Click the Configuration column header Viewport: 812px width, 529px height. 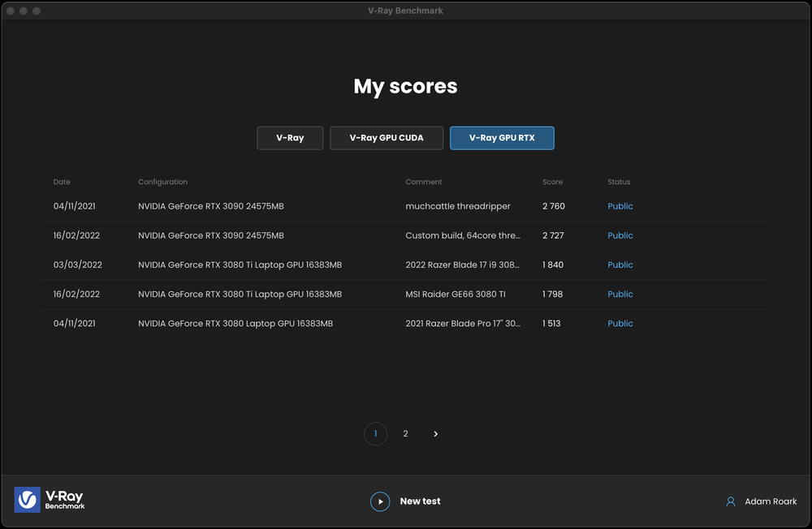[162, 182]
